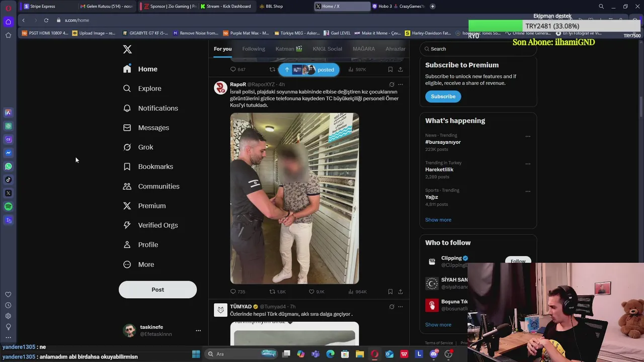The image size is (644, 362).
Task: Bookmark the RapoR post
Action: coord(390,292)
